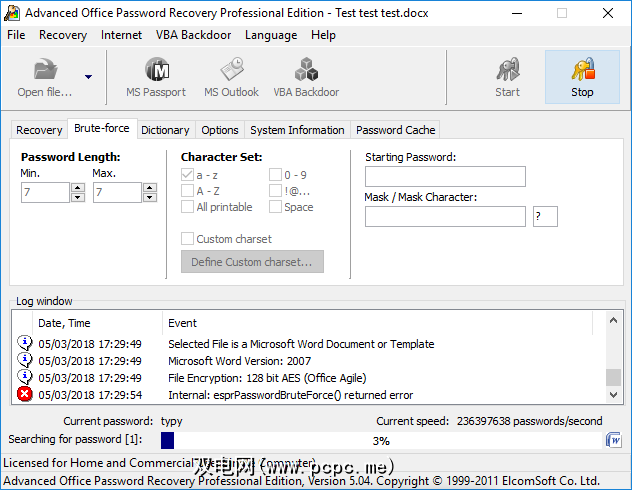This screenshot has height=490, width=632.
Task: Click info icon for Word Version 2007 entry
Action: (x=25, y=360)
